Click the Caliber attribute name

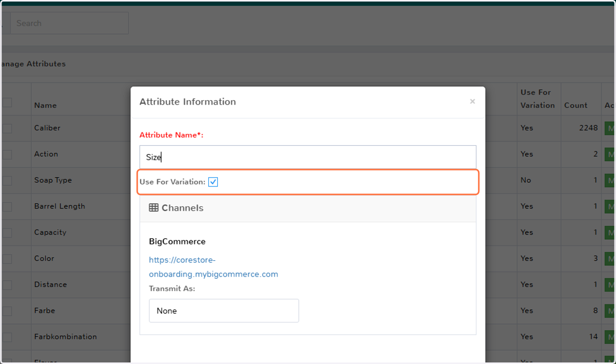47,128
